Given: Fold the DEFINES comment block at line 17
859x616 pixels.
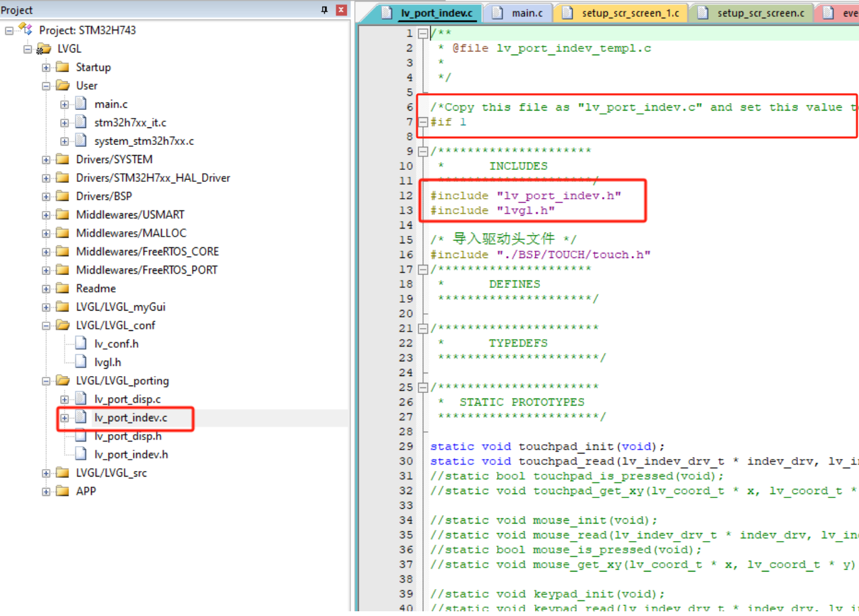Looking at the screenshot, I should pos(422,270).
